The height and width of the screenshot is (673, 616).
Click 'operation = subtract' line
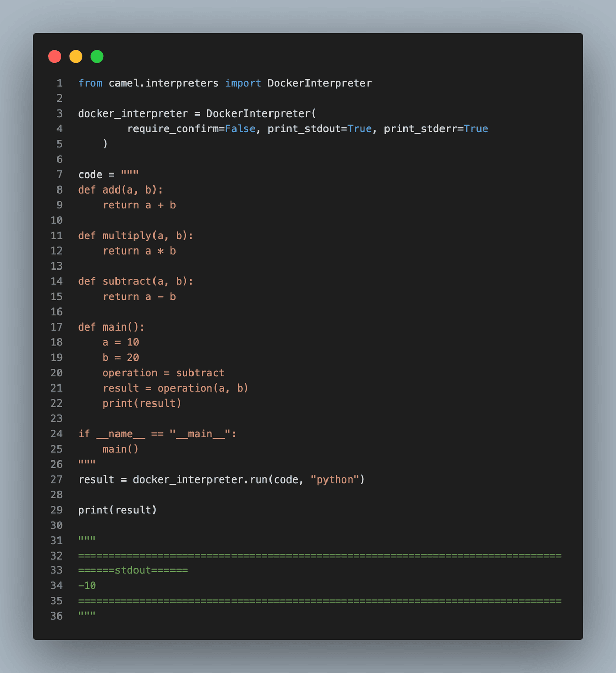coord(163,373)
